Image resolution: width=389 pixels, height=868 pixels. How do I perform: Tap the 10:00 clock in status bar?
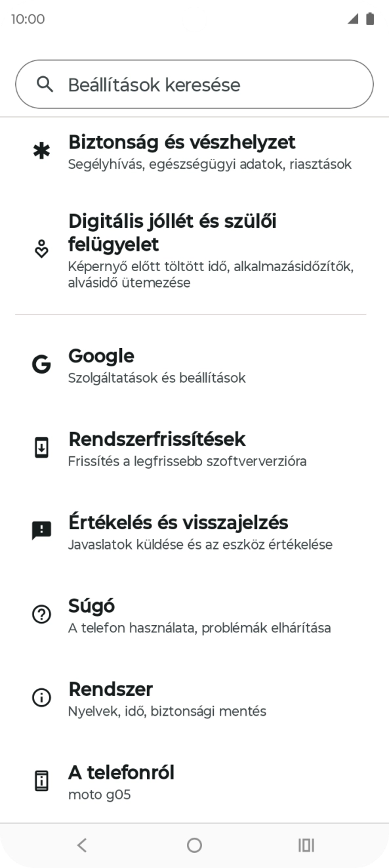[27, 18]
